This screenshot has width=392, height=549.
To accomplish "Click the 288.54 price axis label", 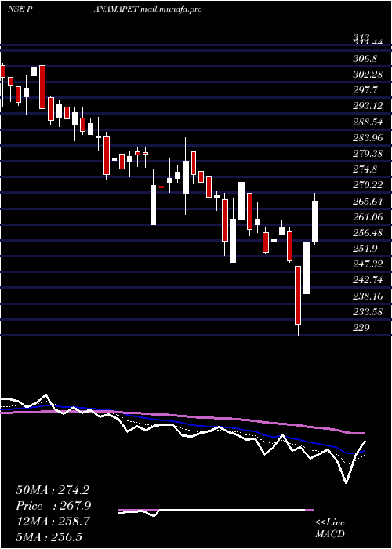I will click(x=367, y=122).
